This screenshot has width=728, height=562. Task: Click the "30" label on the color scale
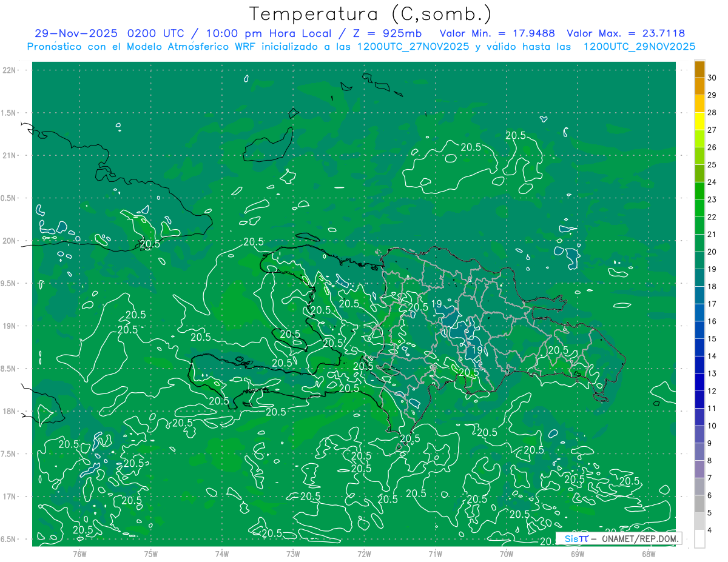[x=712, y=78]
